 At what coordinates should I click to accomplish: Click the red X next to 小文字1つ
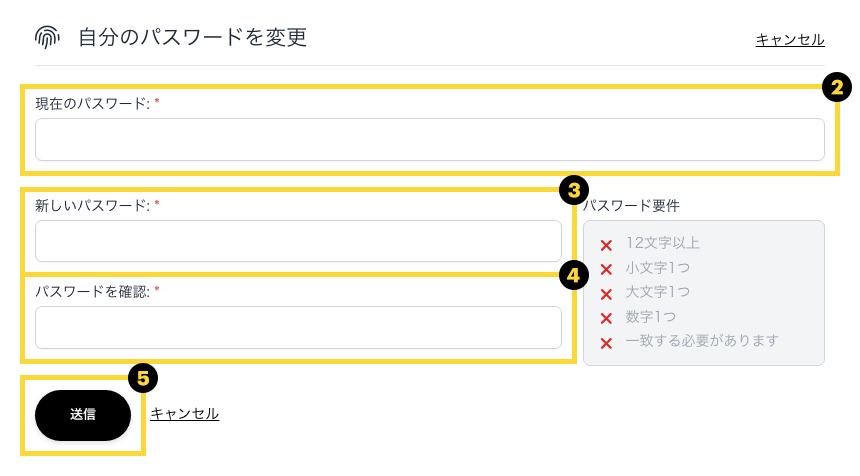[x=606, y=269]
